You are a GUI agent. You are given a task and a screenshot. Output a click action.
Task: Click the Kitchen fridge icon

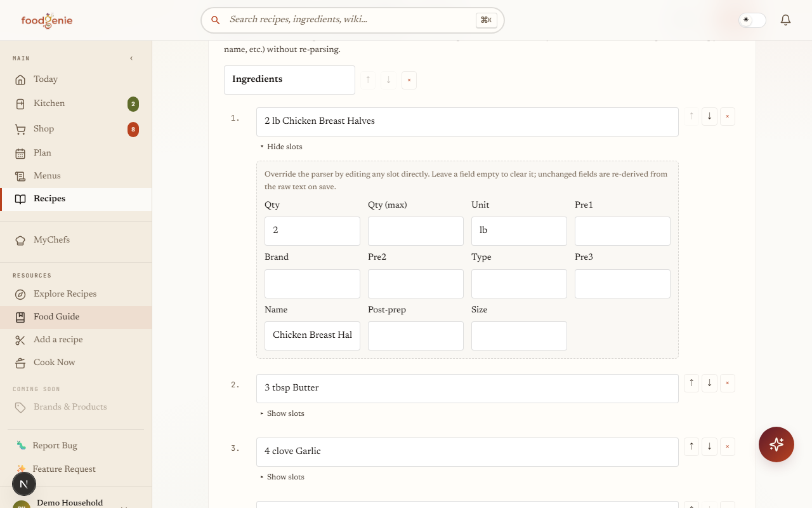[20, 104]
